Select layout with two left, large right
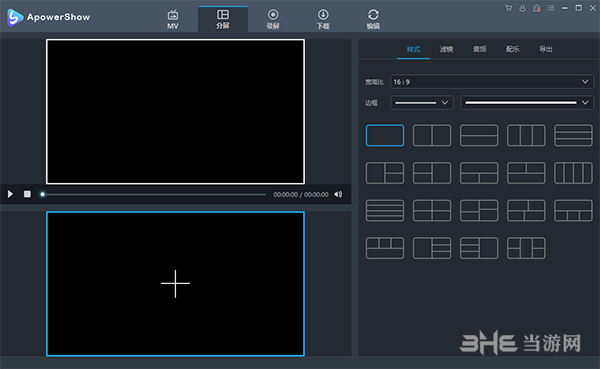Screen dimensions: 600x369 (x=432, y=173)
